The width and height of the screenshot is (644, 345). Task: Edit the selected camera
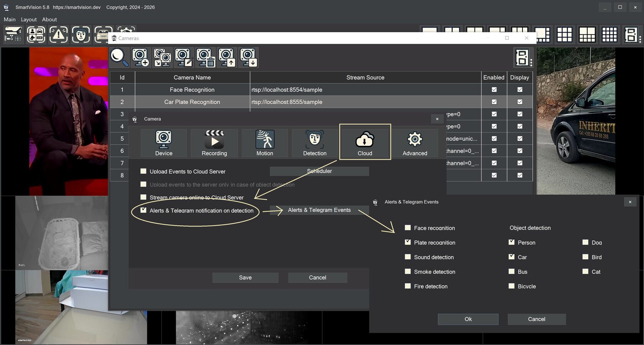click(x=184, y=57)
